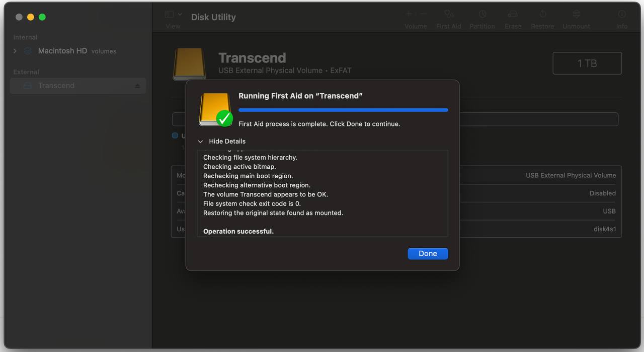
Task: Minimize the Disk Utility window
Action: tap(31, 17)
